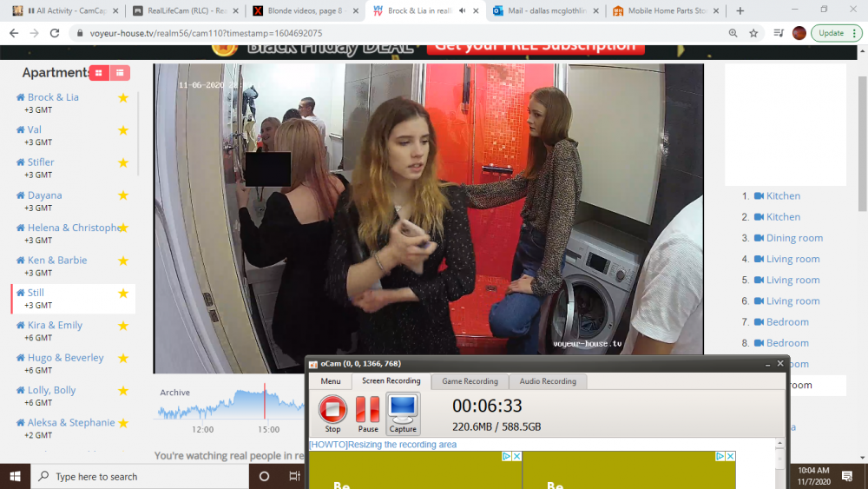
Task: Reload the current browser page
Action: coord(55,33)
